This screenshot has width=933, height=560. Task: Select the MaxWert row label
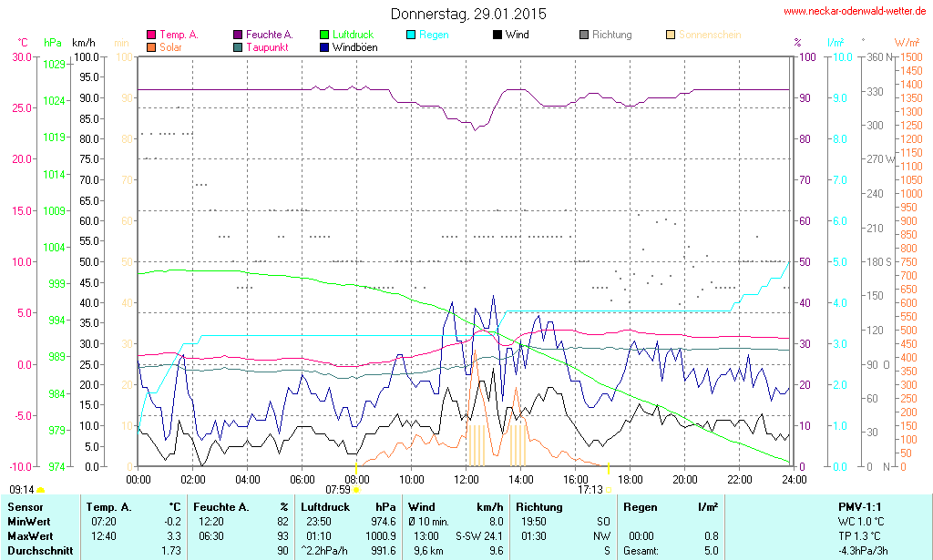[30, 536]
